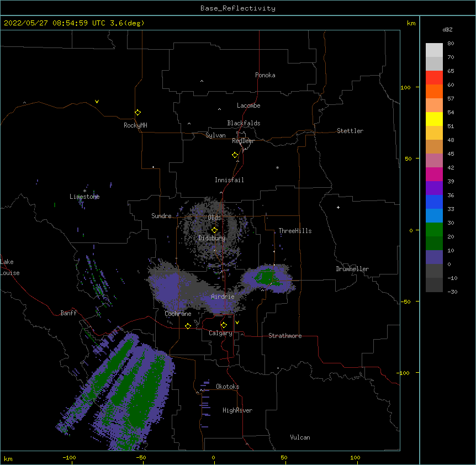This screenshot has height=465, width=476.
Task: Click the ThreeHills label
Action: pyautogui.click(x=295, y=231)
